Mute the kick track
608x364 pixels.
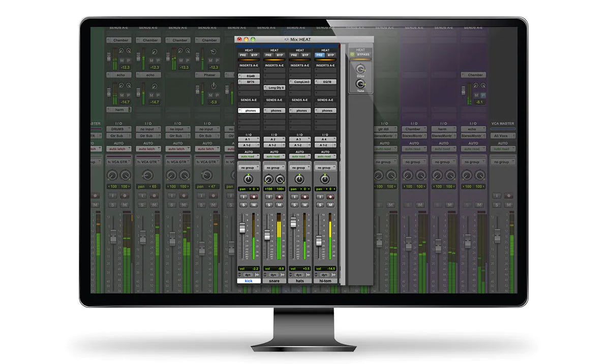254,205
